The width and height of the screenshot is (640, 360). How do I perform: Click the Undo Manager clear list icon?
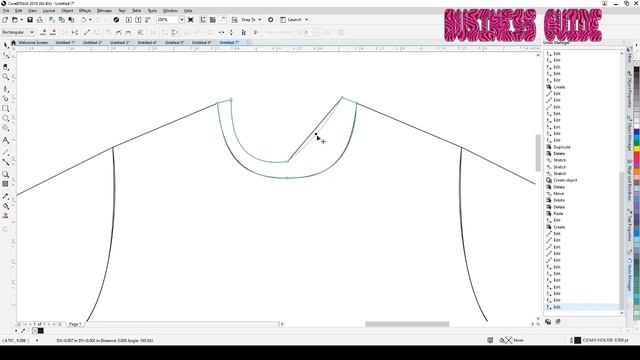pyautogui.click(x=558, y=322)
